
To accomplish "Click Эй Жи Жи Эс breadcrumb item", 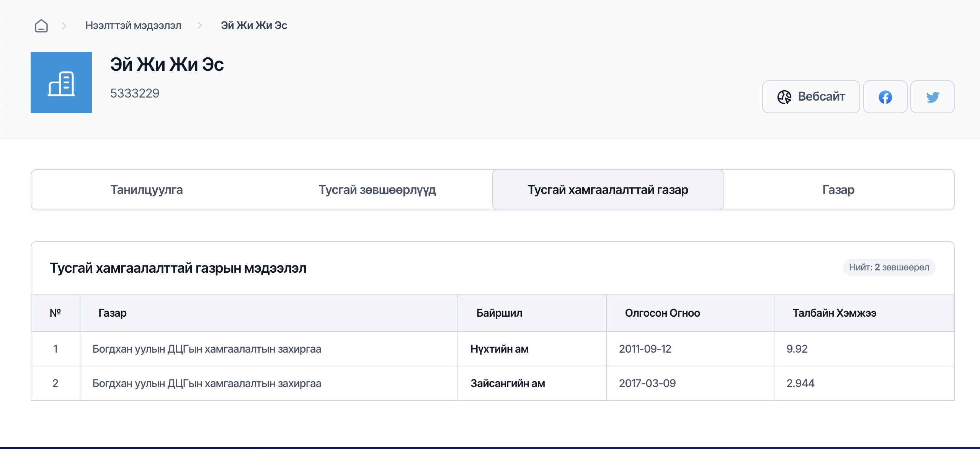I will click(x=254, y=26).
